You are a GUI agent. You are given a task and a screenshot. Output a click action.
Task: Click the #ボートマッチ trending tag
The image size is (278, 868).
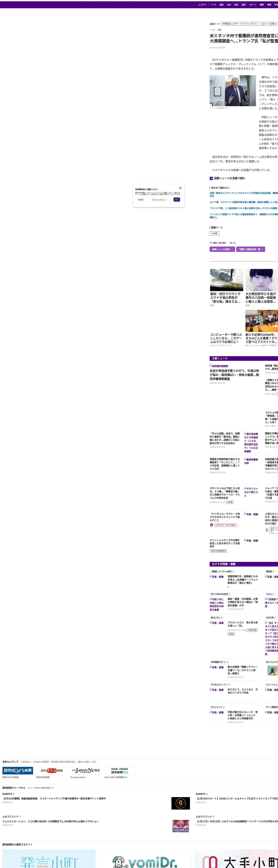click(x=240, y=24)
